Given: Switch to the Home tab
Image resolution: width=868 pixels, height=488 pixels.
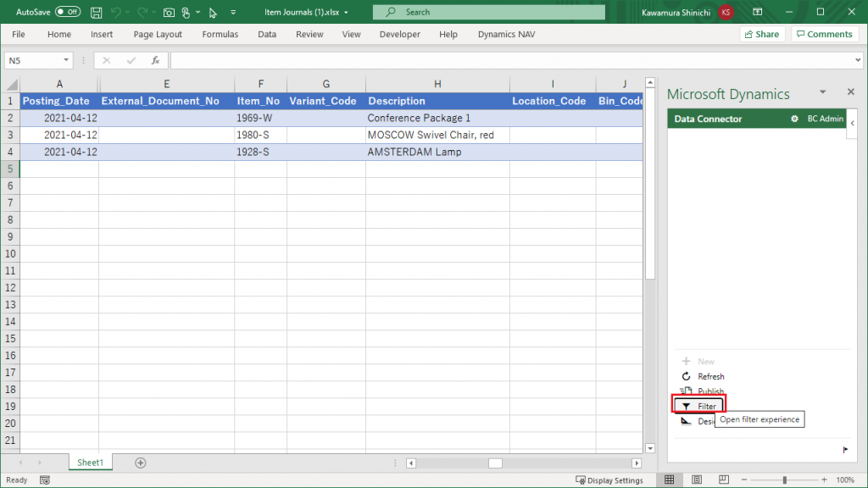Looking at the screenshot, I should (x=59, y=34).
